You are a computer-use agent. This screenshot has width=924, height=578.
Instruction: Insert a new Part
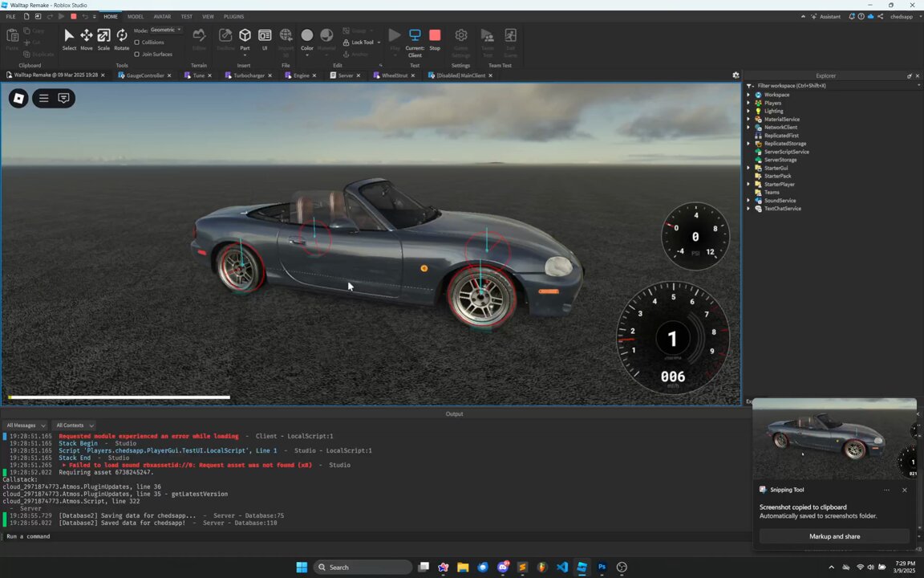245,39
